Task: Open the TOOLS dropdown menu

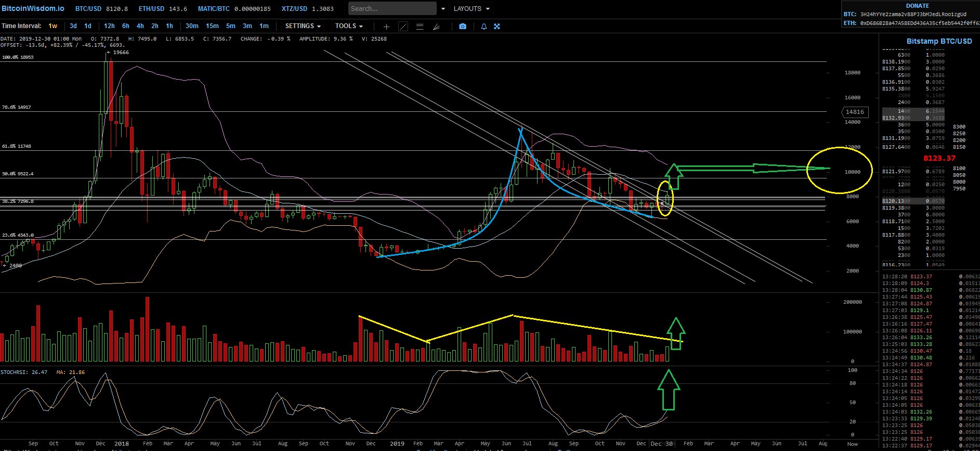Action: click(349, 26)
